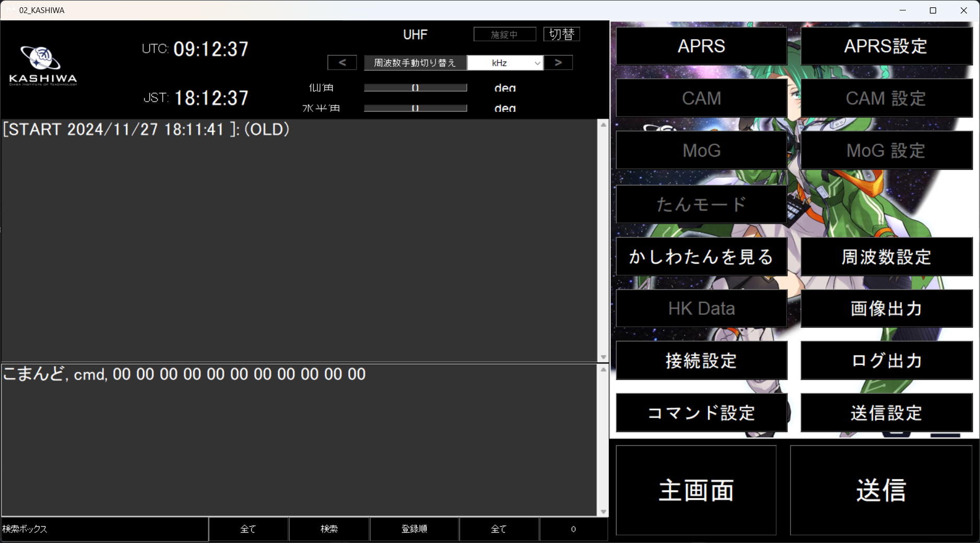Open the kHz unit dropdown

click(504, 63)
